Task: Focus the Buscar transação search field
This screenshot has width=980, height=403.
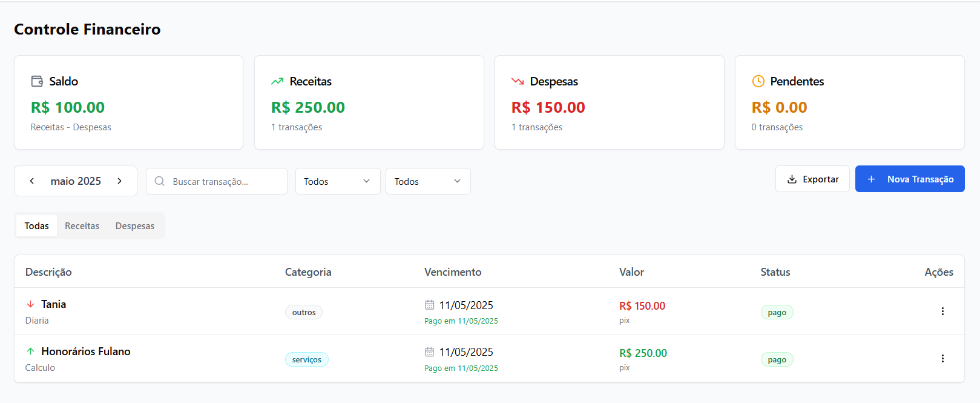Action: 217,181
